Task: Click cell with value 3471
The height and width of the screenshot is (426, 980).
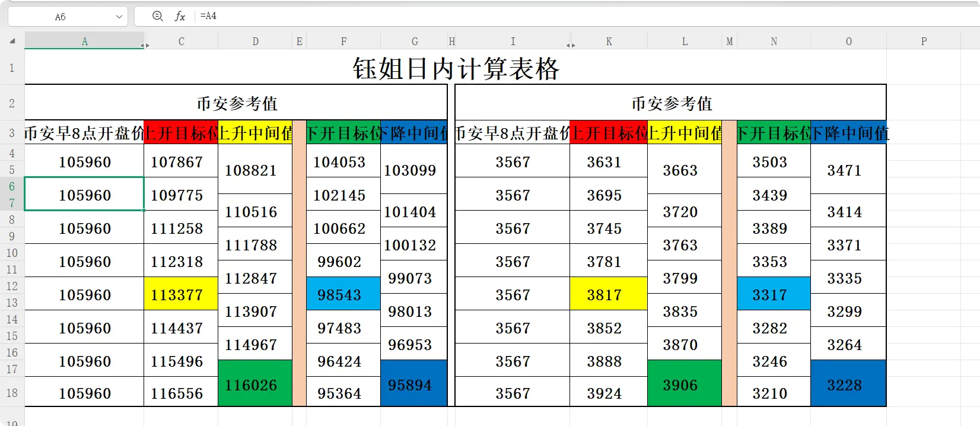Action: tap(848, 169)
